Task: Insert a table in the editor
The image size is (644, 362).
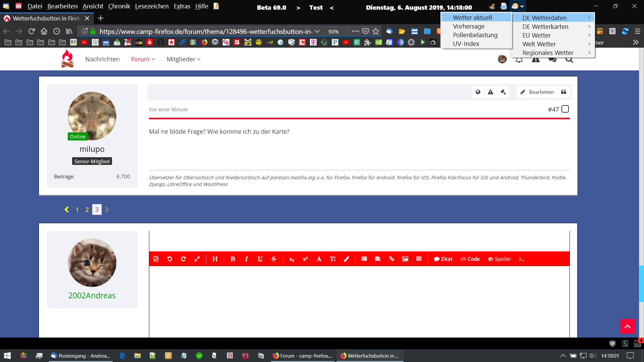Action: pyautogui.click(x=419, y=259)
